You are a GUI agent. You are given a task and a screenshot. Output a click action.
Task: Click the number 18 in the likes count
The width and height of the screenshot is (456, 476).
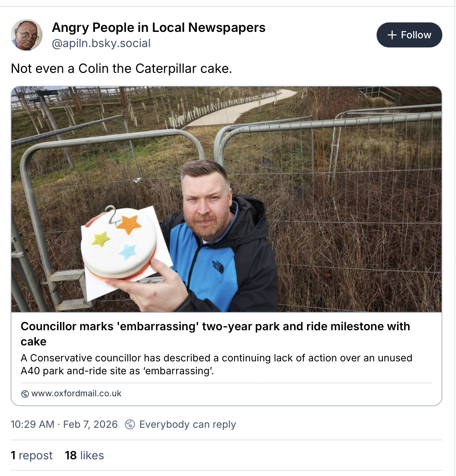tap(71, 456)
